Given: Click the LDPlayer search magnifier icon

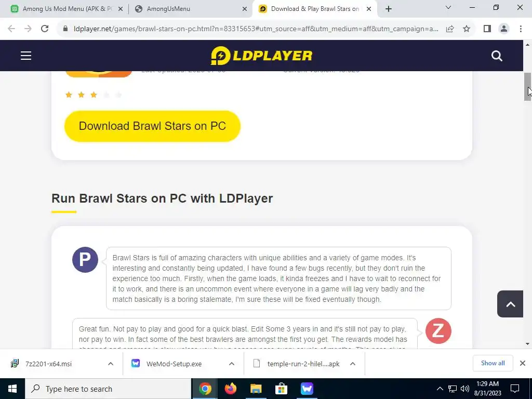Looking at the screenshot, I should pyautogui.click(x=497, y=56).
